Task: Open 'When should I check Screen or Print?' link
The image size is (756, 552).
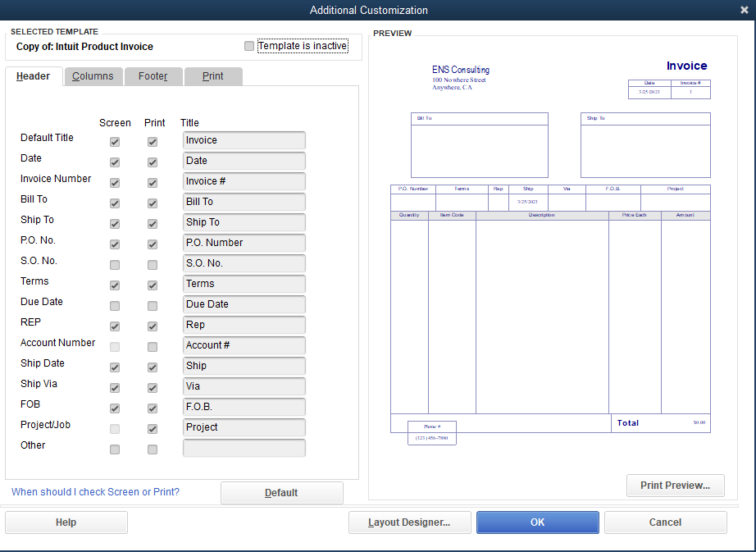Action: click(95, 492)
